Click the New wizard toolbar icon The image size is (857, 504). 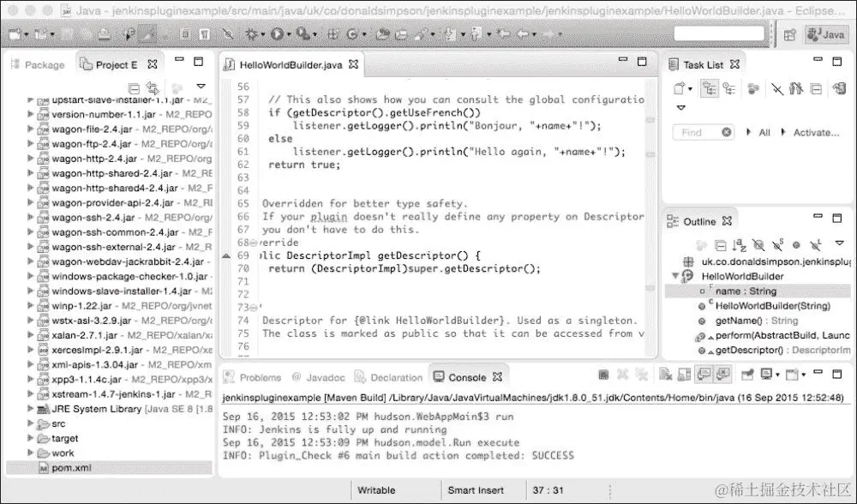15,34
